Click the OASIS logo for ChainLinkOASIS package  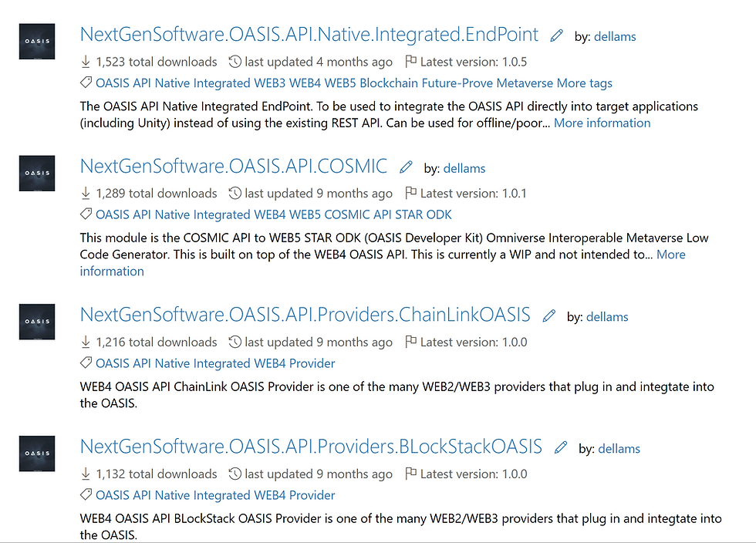[37, 322]
